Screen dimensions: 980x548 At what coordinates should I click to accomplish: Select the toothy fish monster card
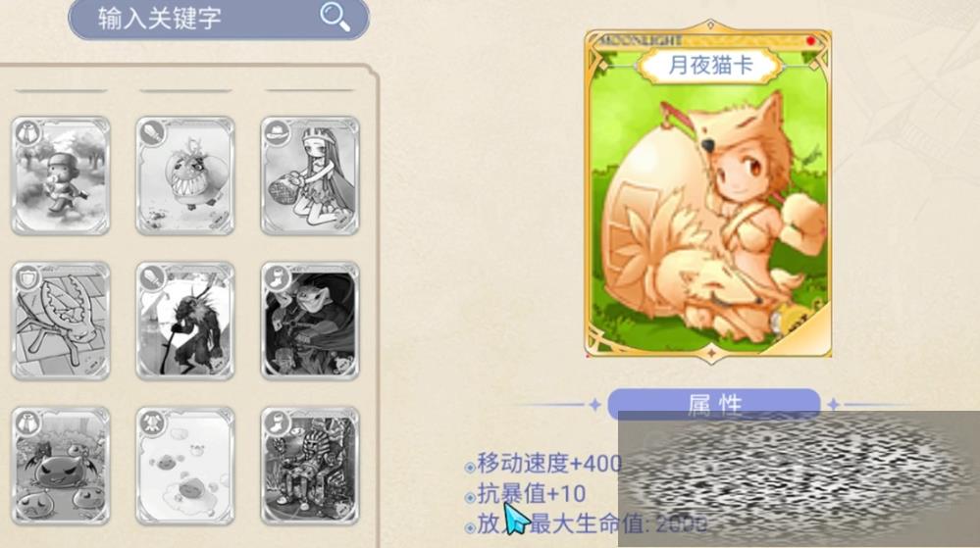click(185, 175)
